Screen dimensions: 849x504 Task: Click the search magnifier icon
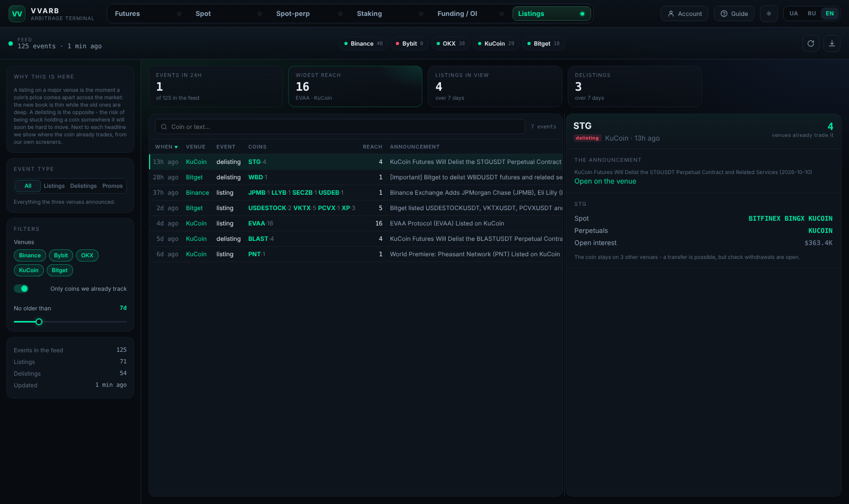coord(164,127)
